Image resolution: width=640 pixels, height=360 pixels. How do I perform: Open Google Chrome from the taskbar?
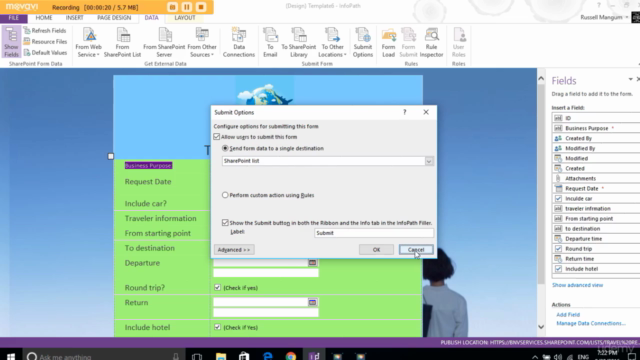point(291,356)
